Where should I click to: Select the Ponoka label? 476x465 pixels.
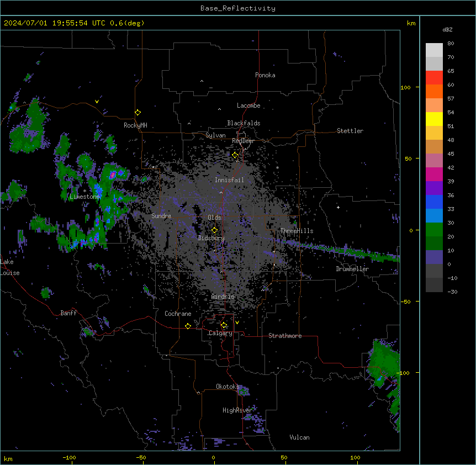pyautogui.click(x=265, y=75)
